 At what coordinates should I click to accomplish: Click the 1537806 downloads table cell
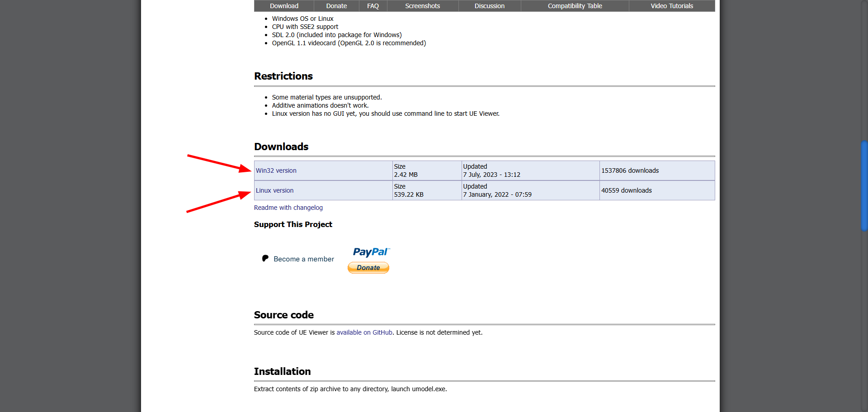pyautogui.click(x=656, y=170)
